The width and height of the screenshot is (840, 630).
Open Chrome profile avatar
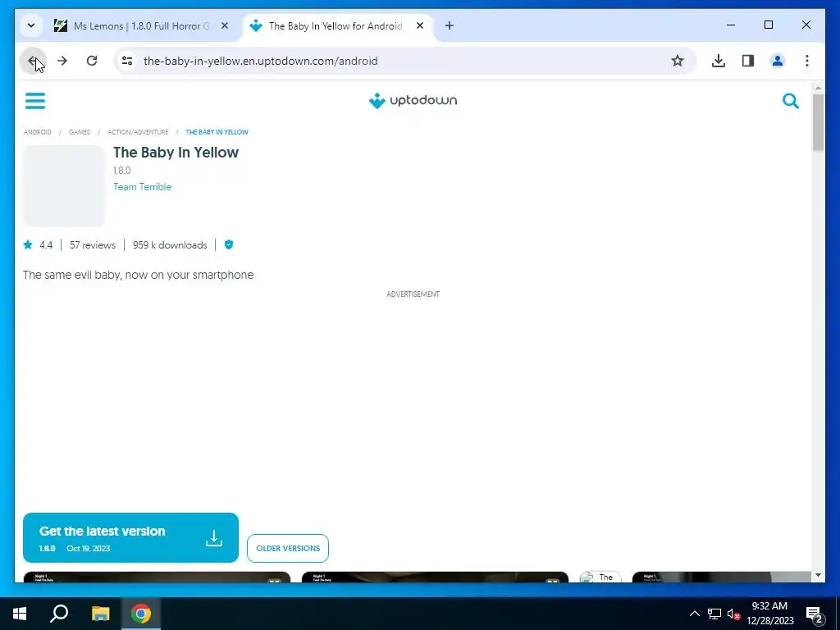click(778, 61)
